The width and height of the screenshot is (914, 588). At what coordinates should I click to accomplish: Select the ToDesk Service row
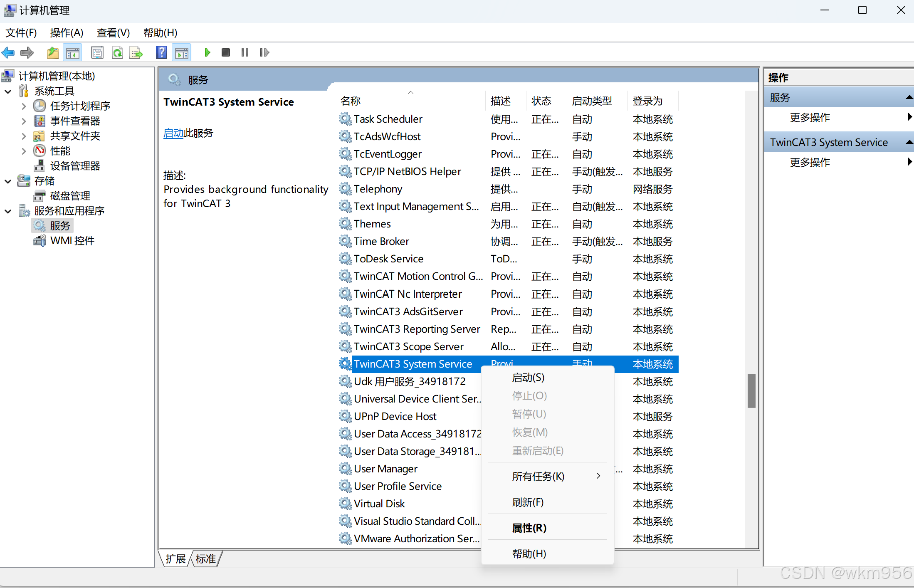(x=508, y=259)
